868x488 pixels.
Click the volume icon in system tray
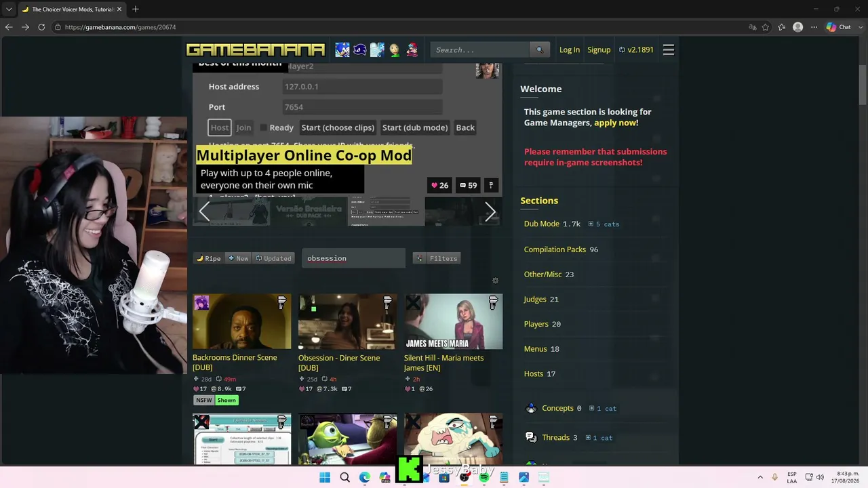[820, 477]
